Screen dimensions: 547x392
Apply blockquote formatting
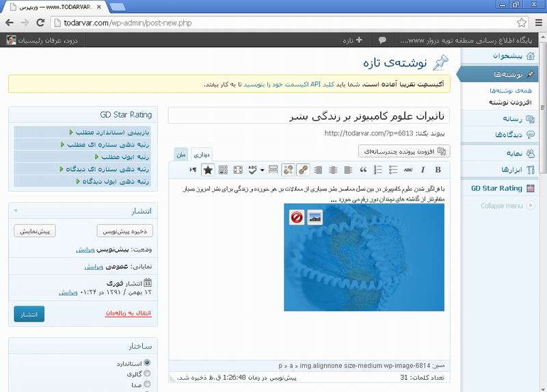pyautogui.click(x=363, y=170)
